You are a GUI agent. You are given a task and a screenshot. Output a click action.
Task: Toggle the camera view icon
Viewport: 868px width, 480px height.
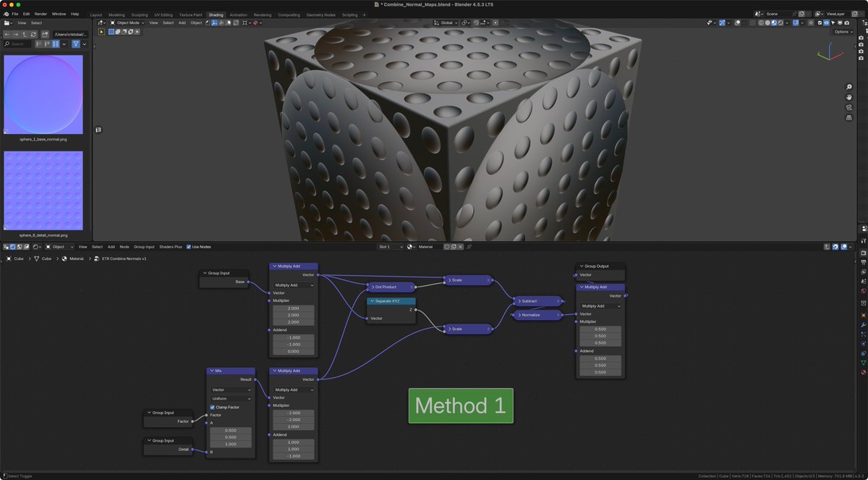tap(849, 108)
